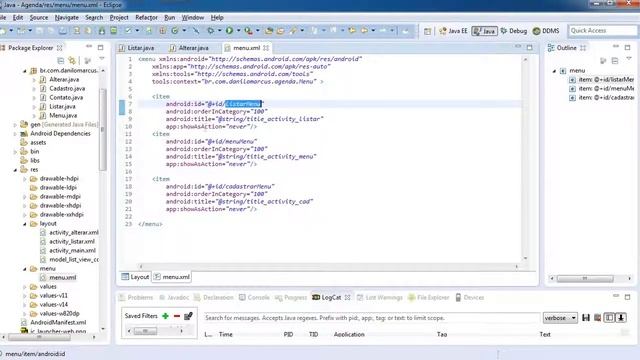The image size is (640, 360).
Task: Toggle LogCat scroll lock
Action: click(x=621, y=318)
